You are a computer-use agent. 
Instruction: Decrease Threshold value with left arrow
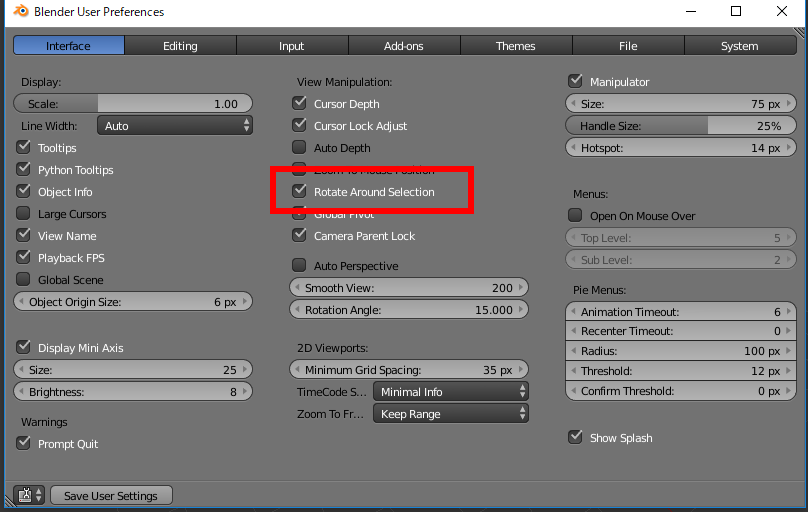(x=573, y=370)
